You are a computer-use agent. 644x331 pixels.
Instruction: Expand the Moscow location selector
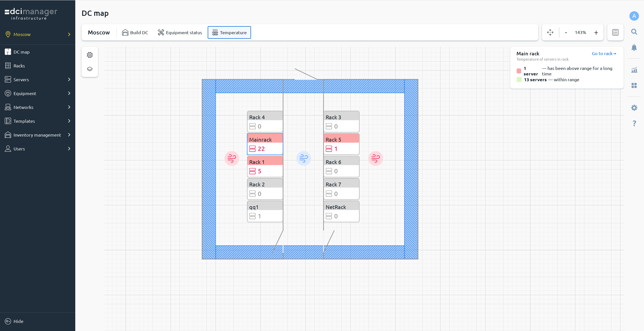pos(37,34)
